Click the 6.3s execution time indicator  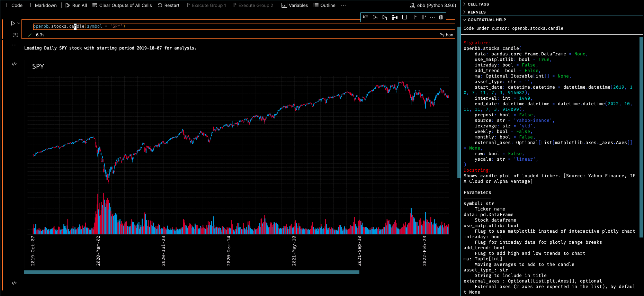pyautogui.click(x=40, y=35)
